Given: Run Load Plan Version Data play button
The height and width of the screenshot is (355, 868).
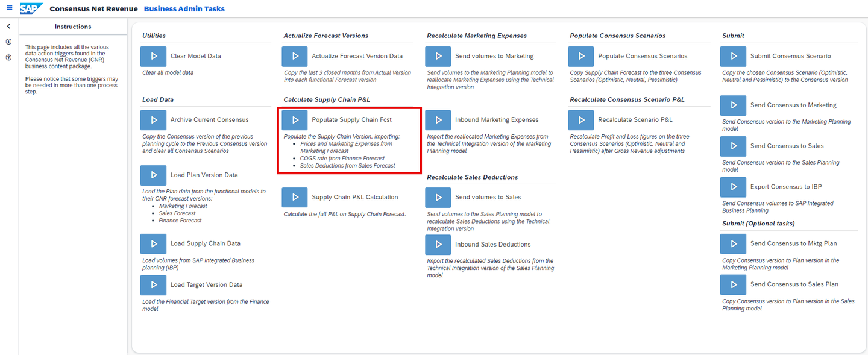Looking at the screenshot, I should (153, 175).
